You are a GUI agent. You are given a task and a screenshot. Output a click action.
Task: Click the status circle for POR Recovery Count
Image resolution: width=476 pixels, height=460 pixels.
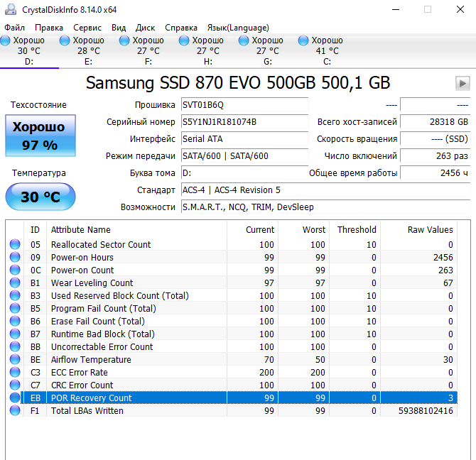[x=15, y=398]
